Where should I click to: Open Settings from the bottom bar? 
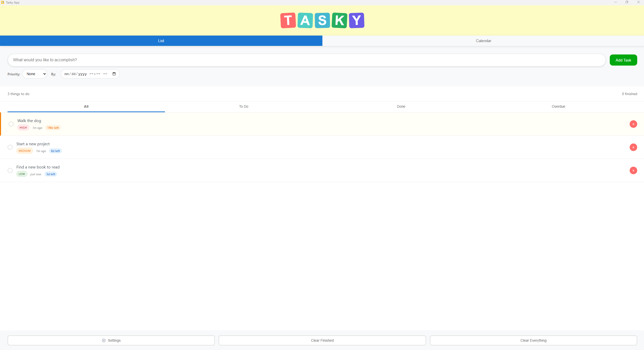[x=111, y=340]
